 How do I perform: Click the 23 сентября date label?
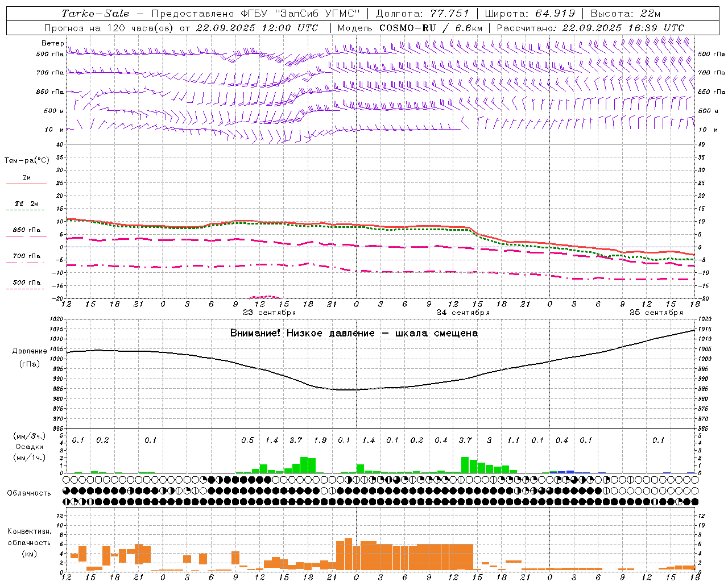269,313
